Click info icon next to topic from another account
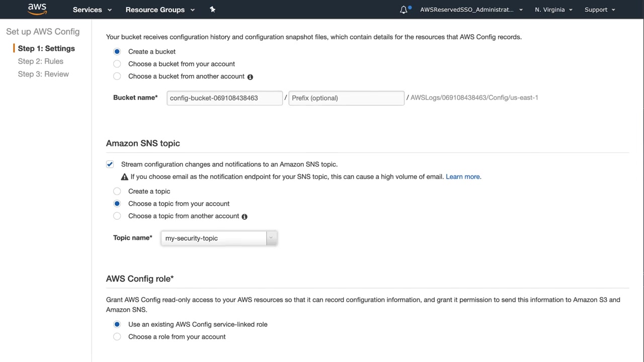Viewport: 644px width, 362px height. (x=245, y=217)
